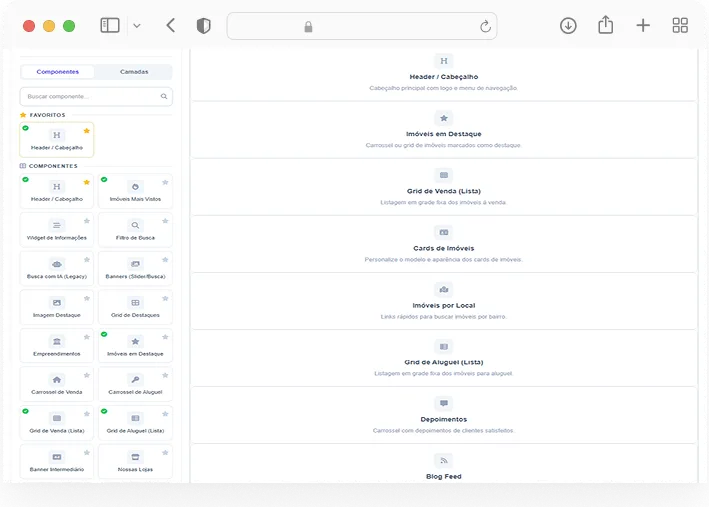Select Grid de Venda (Lista) sidebar icon
This screenshot has height=507, width=709.
pyautogui.click(x=57, y=418)
